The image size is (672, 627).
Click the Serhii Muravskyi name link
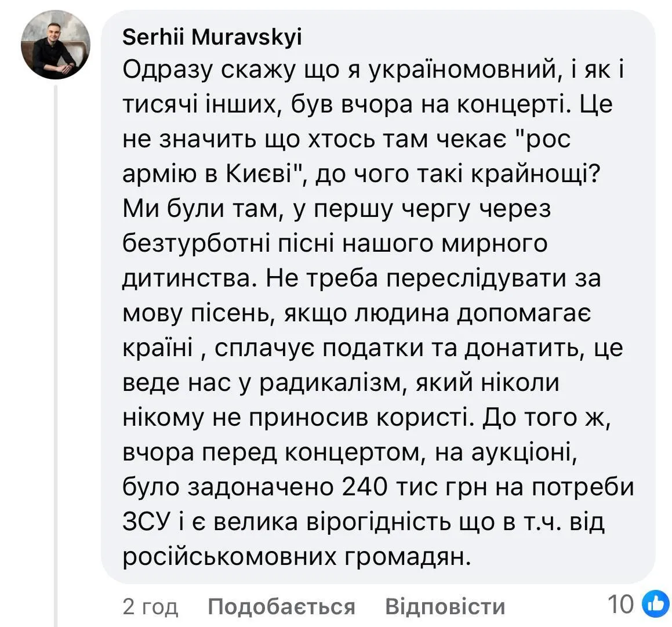(x=212, y=38)
